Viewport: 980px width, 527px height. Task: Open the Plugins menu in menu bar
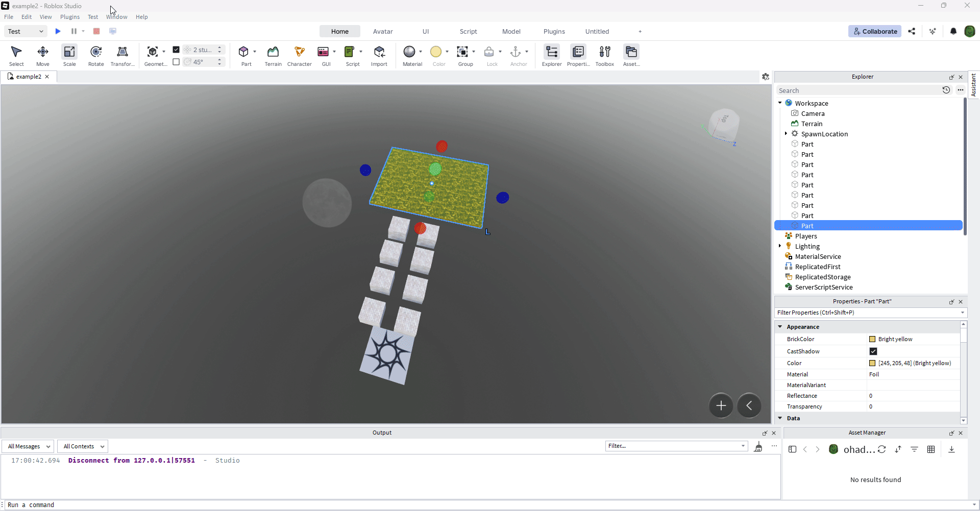pos(70,17)
